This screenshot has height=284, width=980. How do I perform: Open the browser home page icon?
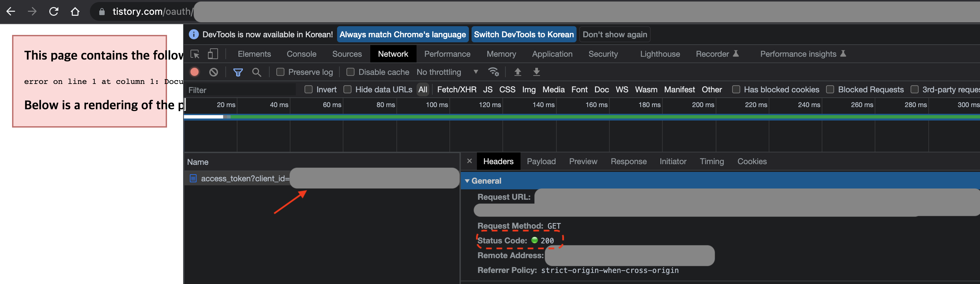(75, 11)
